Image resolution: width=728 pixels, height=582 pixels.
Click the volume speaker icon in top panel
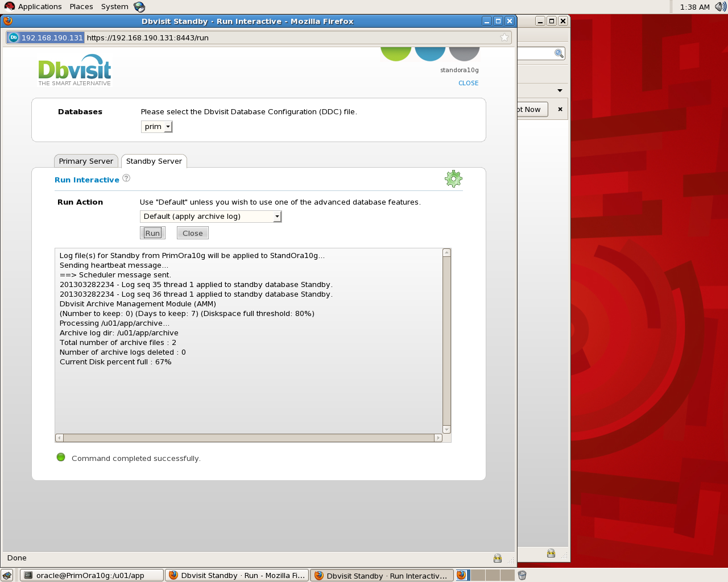point(720,7)
